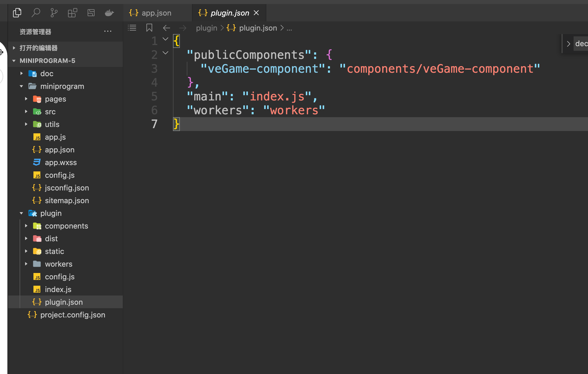Click plugin folder in breadcrumb
Viewport: 588px width, 374px height.
206,28
